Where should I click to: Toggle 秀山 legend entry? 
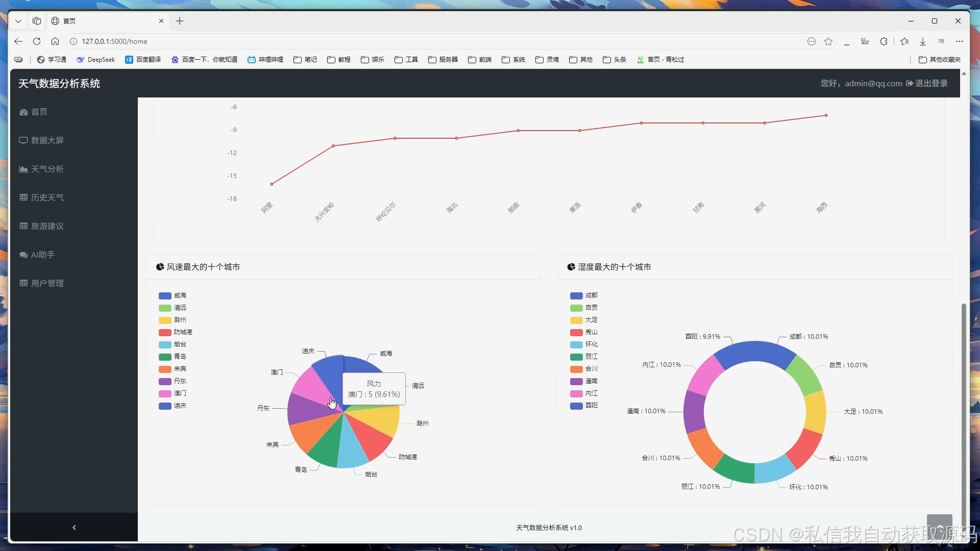tap(584, 332)
